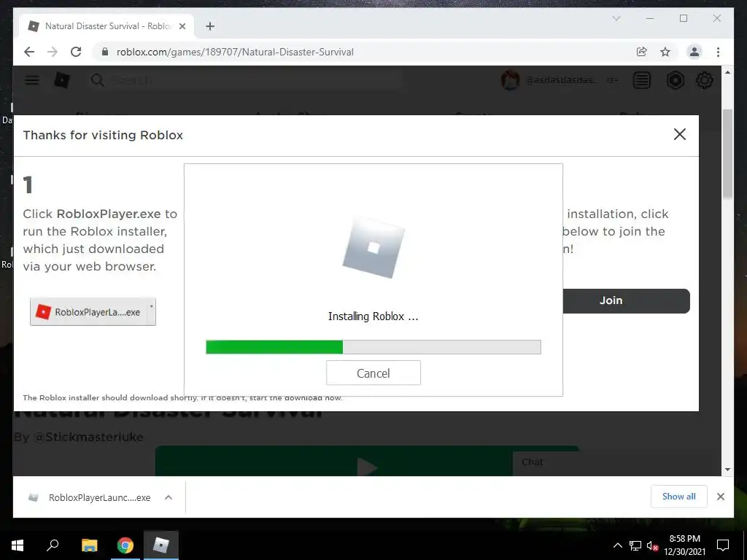Click the tab search chevron
This screenshot has height=560, width=747.
coord(616,18)
